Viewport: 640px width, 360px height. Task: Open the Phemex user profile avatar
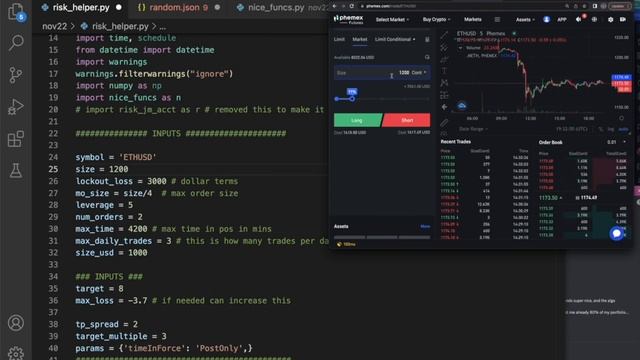[546, 20]
